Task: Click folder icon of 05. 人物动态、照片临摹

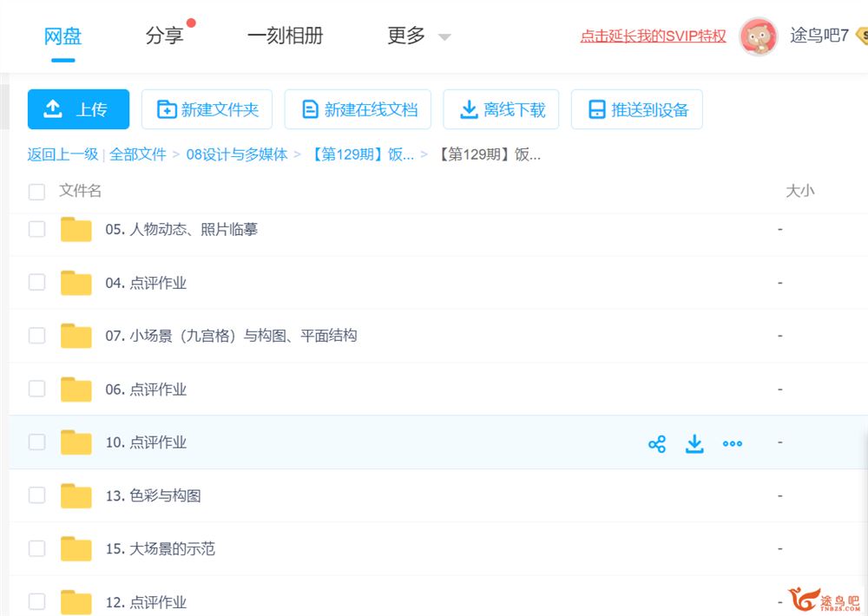Action: (x=76, y=230)
